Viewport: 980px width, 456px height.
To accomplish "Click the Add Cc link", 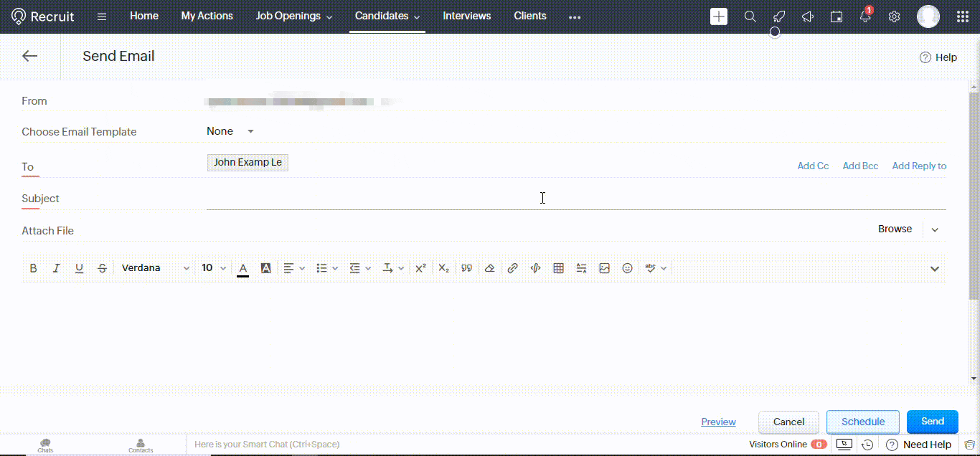I will pyautogui.click(x=813, y=166).
